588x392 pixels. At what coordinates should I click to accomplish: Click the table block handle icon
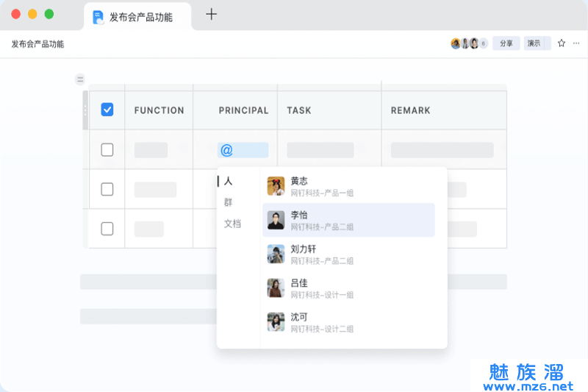[80, 79]
